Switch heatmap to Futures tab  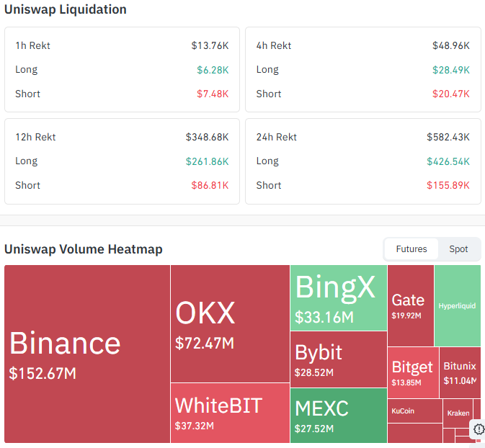pyautogui.click(x=411, y=249)
